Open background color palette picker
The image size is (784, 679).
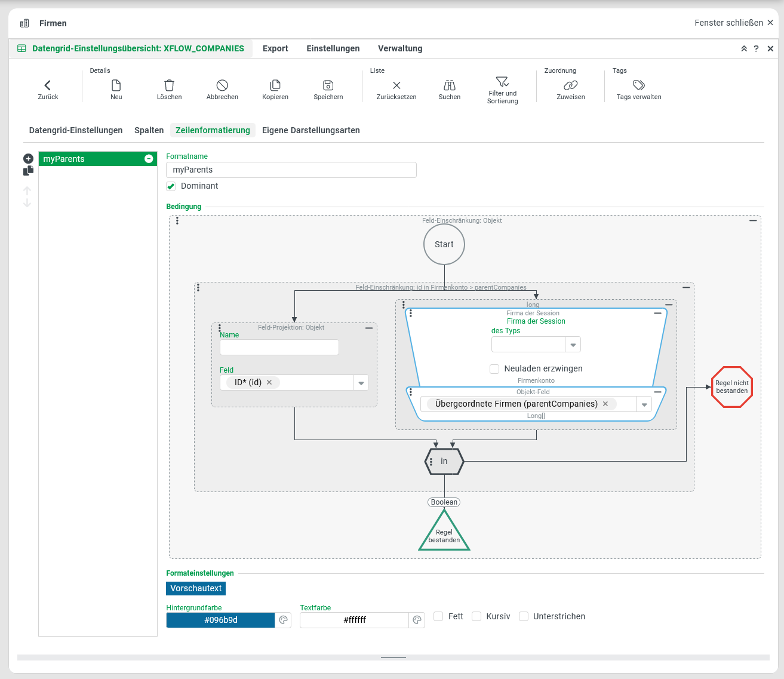tap(284, 620)
